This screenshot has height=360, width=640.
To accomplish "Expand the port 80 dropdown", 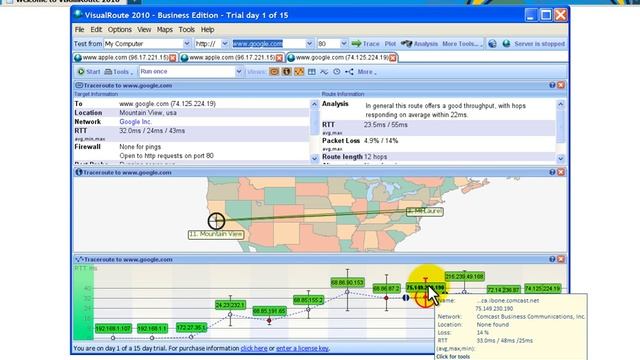I will (343, 44).
